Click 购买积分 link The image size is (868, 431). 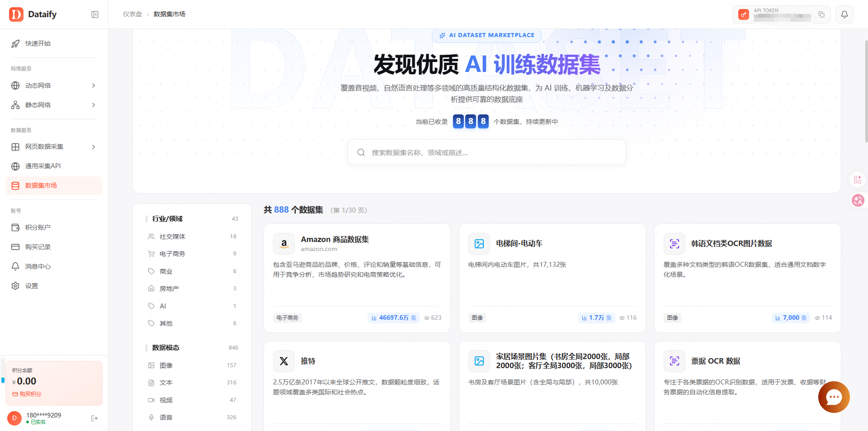pos(27,394)
